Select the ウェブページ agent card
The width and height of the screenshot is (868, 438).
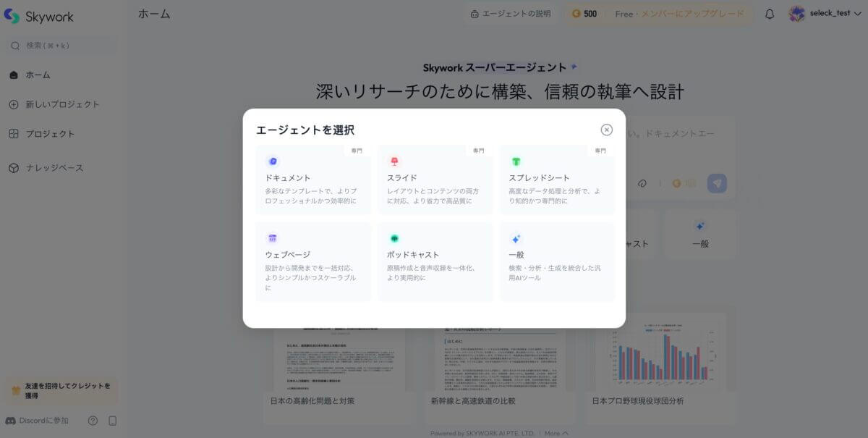pyautogui.click(x=313, y=262)
